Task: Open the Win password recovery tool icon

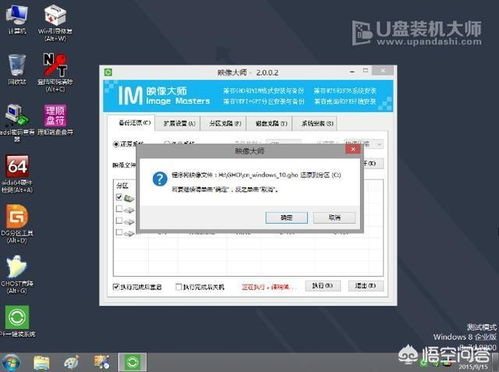Action: 55,22
